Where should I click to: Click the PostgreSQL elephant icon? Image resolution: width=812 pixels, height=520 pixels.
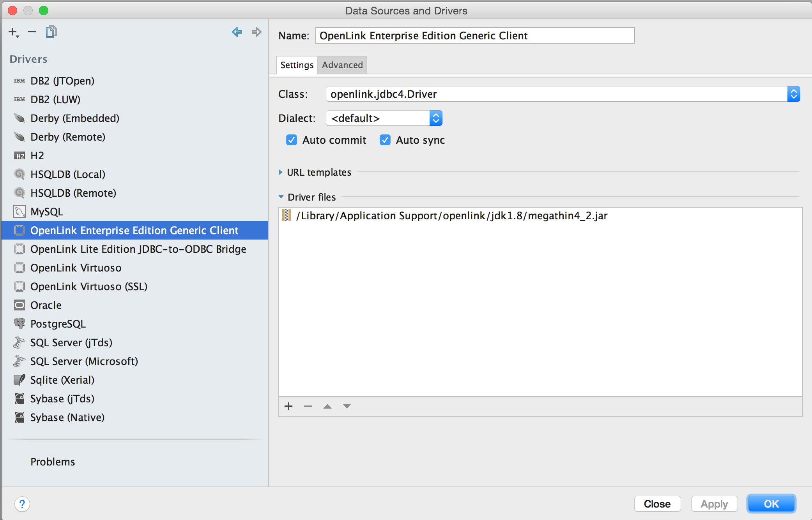click(x=19, y=324)
